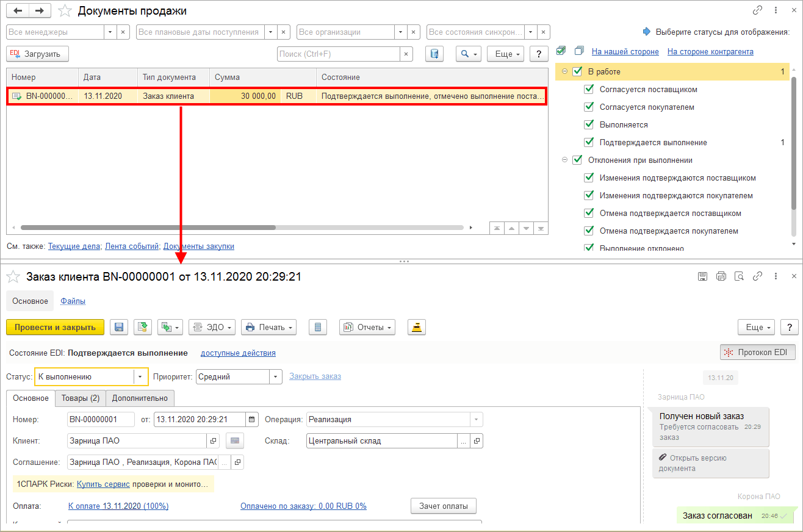Image resolution: width=803 pixels, height=532 pixels.
Task: Show statuses На стороне контрагента
Action: (710, 52)
